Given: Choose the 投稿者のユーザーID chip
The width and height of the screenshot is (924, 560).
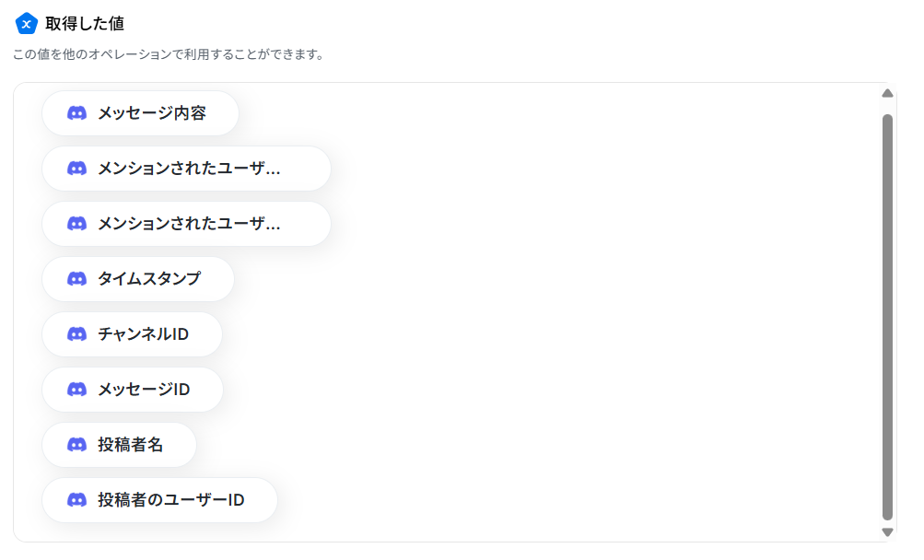Looking at the screenshot, I should 159,500.
